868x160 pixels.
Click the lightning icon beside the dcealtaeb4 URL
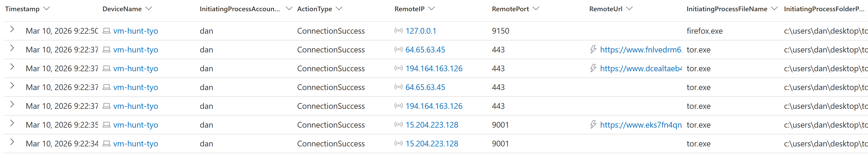coord(593,68)
